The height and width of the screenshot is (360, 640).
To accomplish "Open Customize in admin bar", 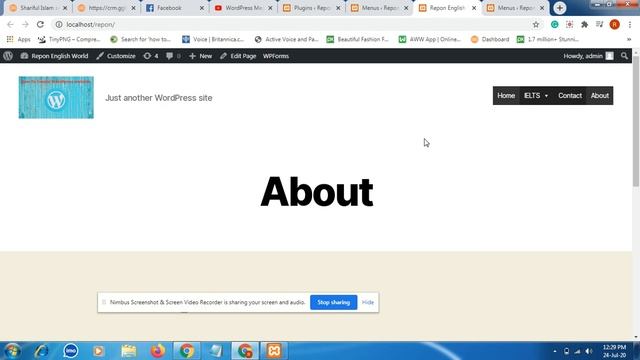I will pyautogui.click(x=116, y=56).
